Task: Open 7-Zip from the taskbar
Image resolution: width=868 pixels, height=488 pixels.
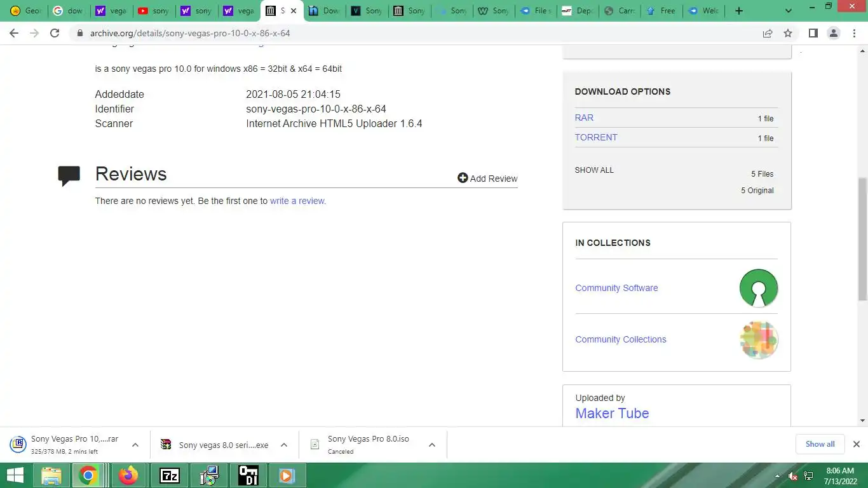Action: tap(169, 475)
